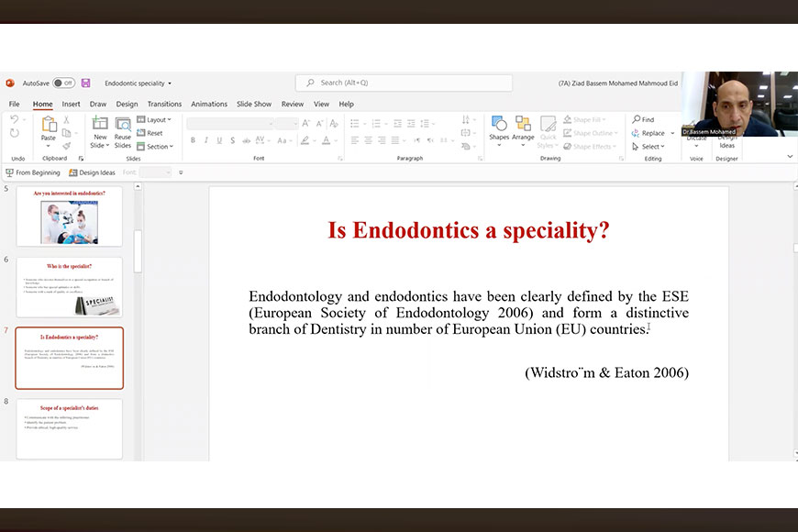This screenshot has height=532, width=798.
Task: Click the Undo arrow icon
Action: tap(15, 119)
